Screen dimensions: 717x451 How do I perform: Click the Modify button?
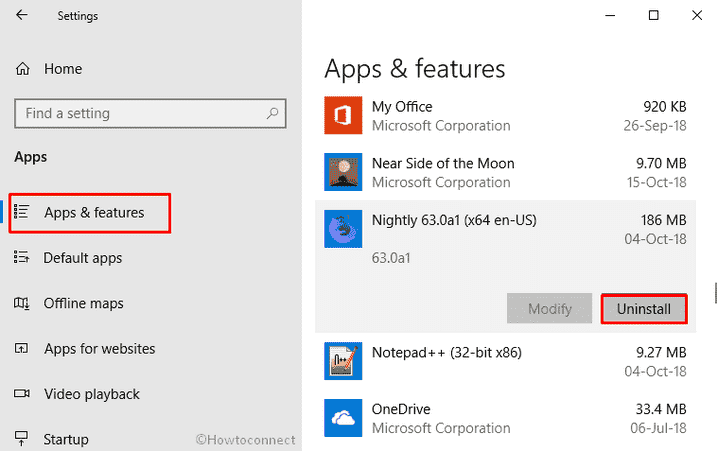[550, 309]
